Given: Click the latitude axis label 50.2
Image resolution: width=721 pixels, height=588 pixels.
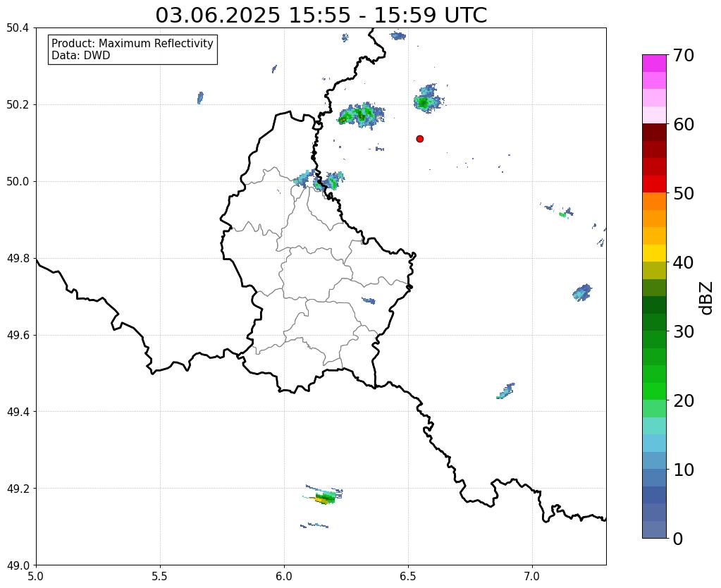Looking at the screenshot, I should (x=18, y=105).
